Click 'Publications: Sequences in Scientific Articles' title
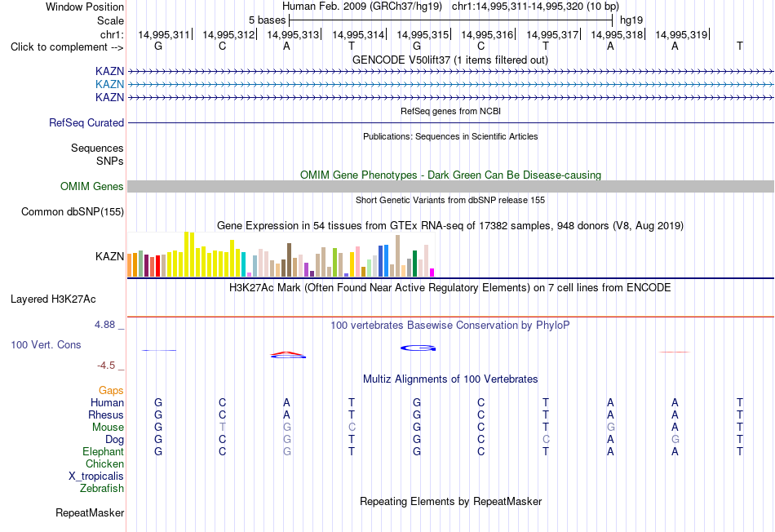This screenshot has height=532, width=775. pos(450,136)
